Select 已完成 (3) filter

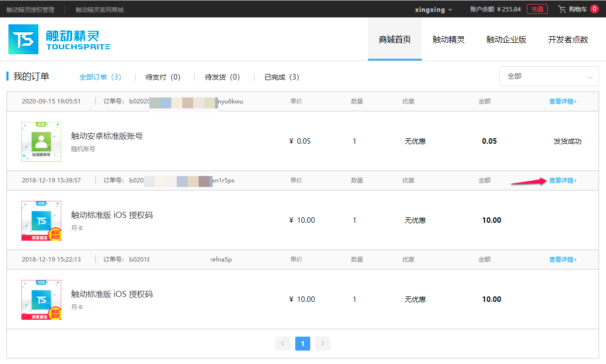282,77
